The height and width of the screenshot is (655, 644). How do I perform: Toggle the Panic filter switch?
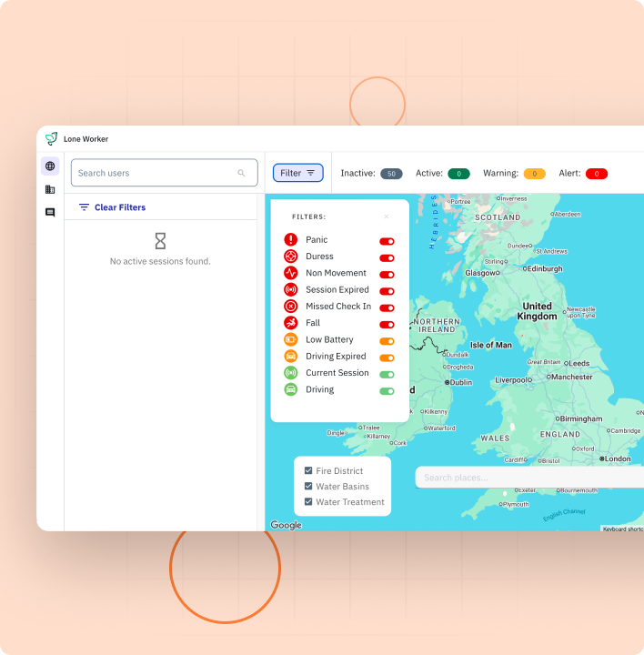pyautogui.click(x=387, y=241)
